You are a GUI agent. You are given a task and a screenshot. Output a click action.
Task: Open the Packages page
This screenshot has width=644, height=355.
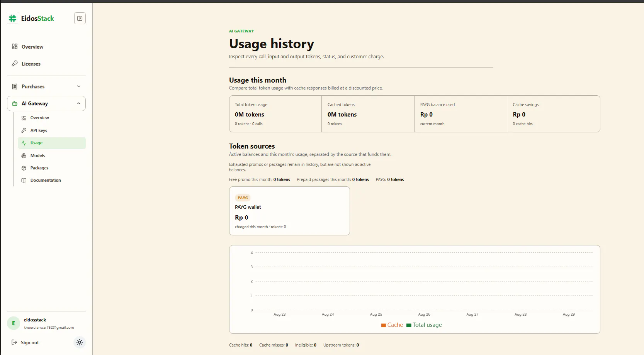(52, 168)
